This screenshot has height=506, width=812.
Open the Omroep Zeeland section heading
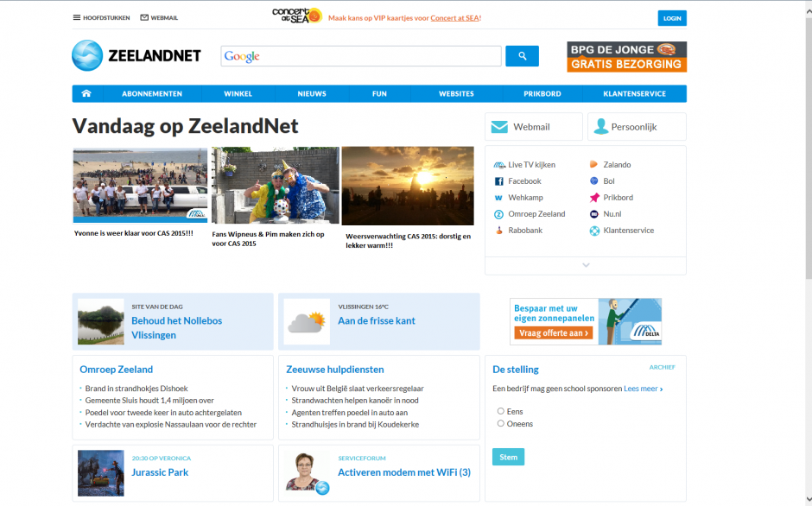(116, 370)
